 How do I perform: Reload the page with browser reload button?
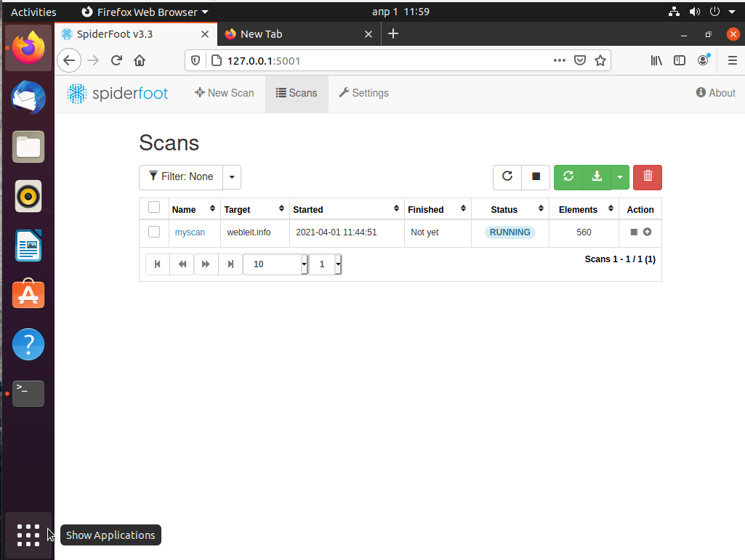pos(116,61)
